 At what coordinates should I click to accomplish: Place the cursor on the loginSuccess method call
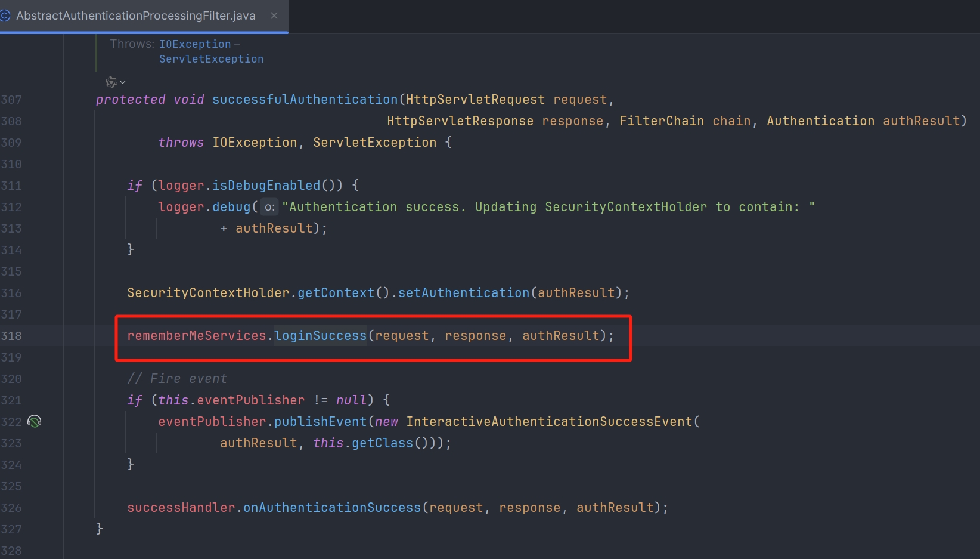coord(320,336)
